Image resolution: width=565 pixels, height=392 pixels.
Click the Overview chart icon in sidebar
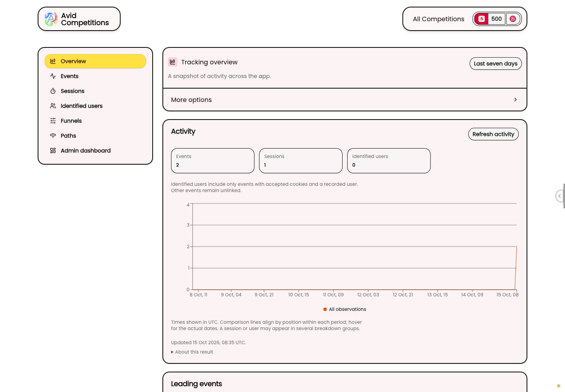(53, 61)
